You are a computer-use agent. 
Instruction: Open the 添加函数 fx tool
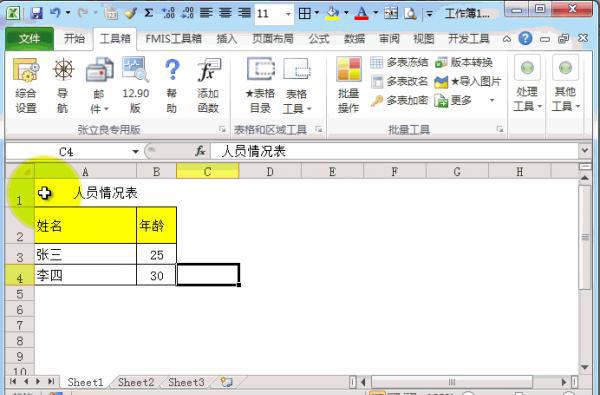point(209,70)
